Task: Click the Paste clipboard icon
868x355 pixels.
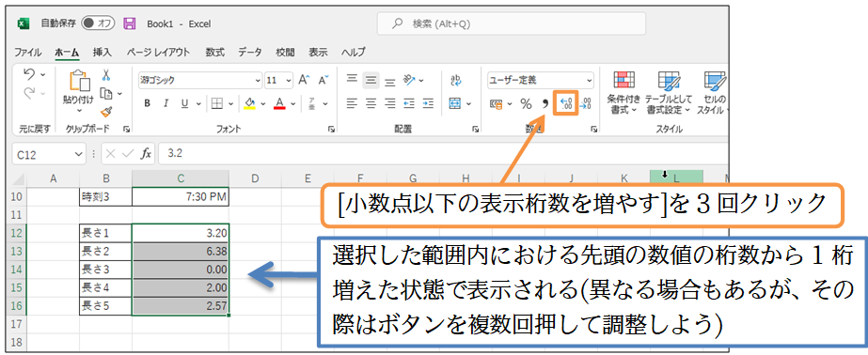Action: [79, 81]
